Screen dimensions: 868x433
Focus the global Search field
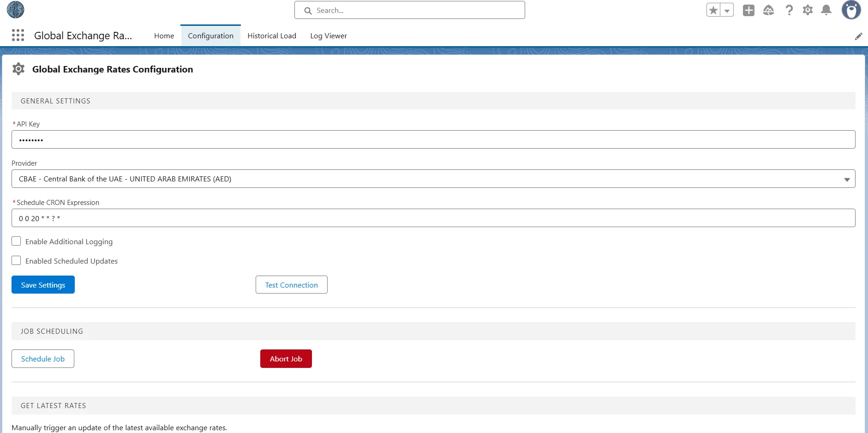pyautogui.click(x=410, y=10)
